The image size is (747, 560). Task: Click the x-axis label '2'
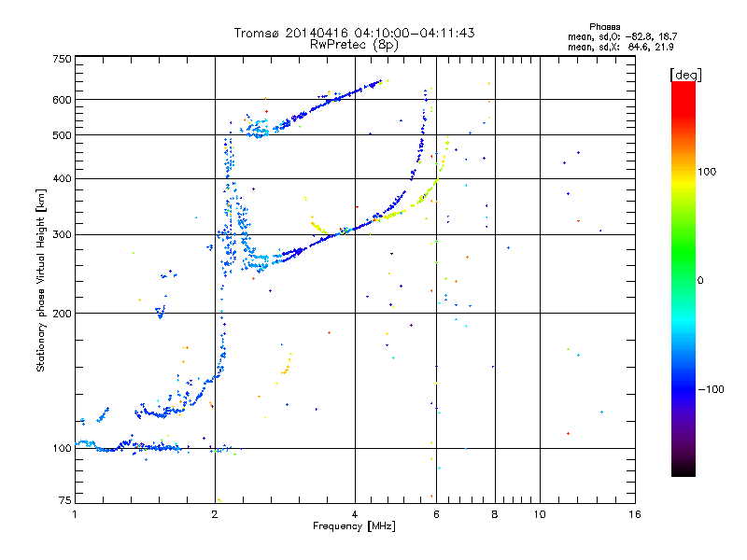tap(215, 514)
